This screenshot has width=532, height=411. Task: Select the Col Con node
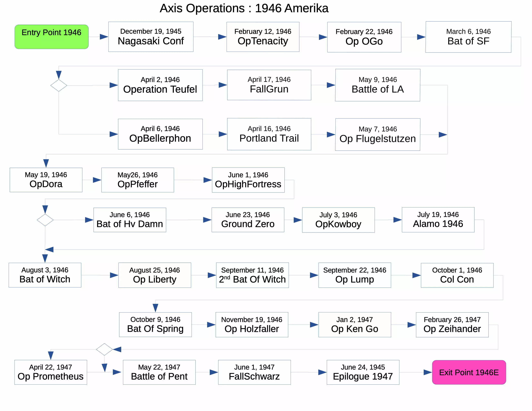tap(457, 275)
